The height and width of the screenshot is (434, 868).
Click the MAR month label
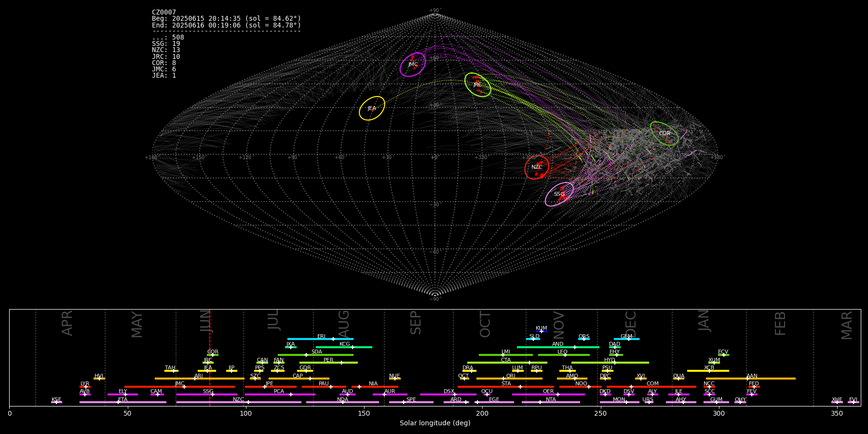[x=847, y=325]
